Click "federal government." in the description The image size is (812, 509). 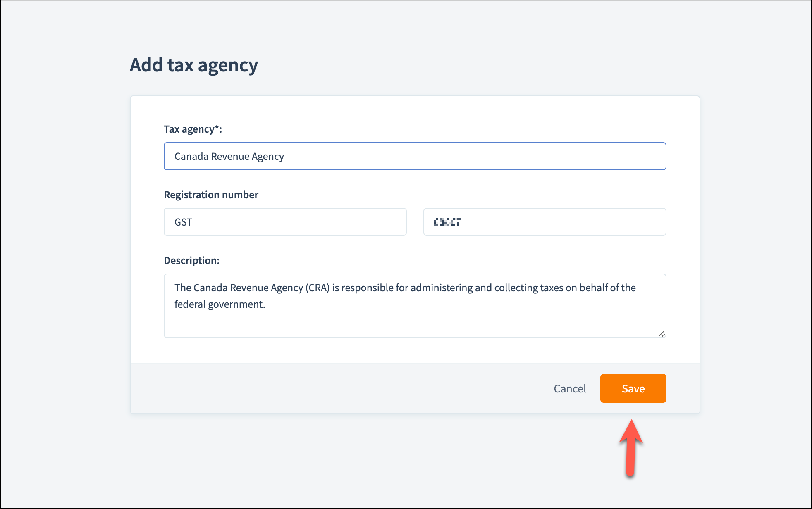pos(220,304)
